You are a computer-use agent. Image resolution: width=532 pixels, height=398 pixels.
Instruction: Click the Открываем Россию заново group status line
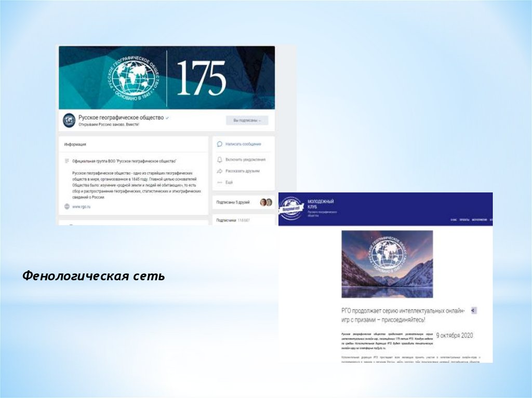pos(109,125)
